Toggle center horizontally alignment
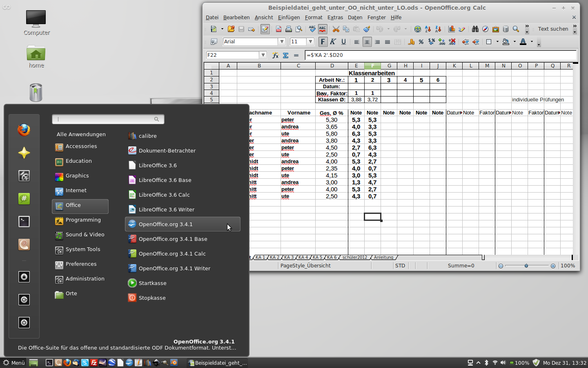Image resolution: width=588 pixels, height=368 pixels. click(367, 42)
